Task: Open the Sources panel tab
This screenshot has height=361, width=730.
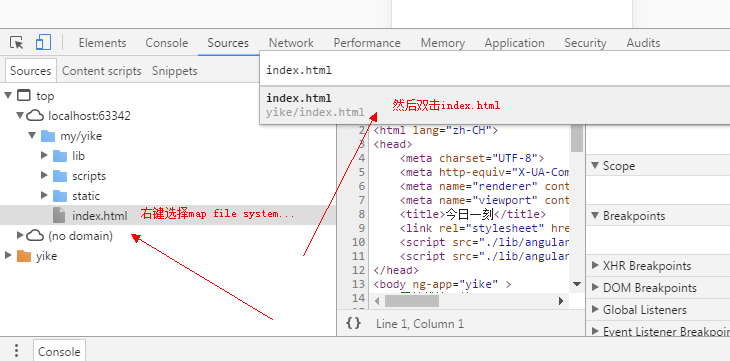Action: 228,43
